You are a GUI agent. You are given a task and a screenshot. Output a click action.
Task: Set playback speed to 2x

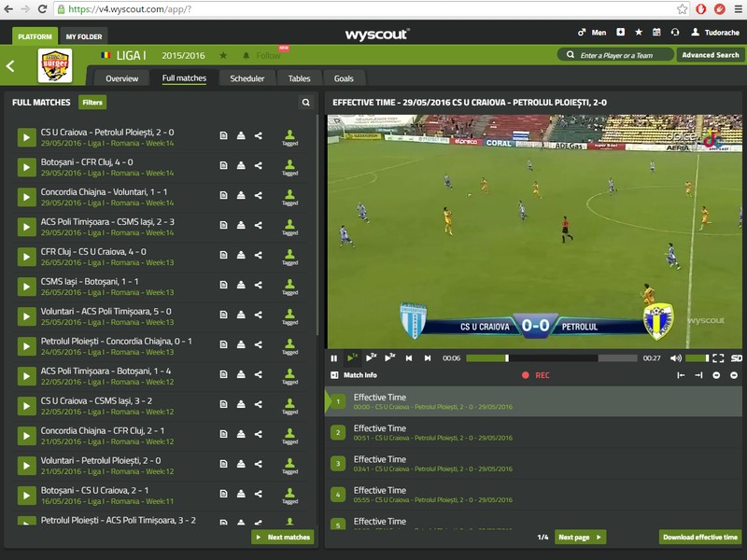point(371,357)
